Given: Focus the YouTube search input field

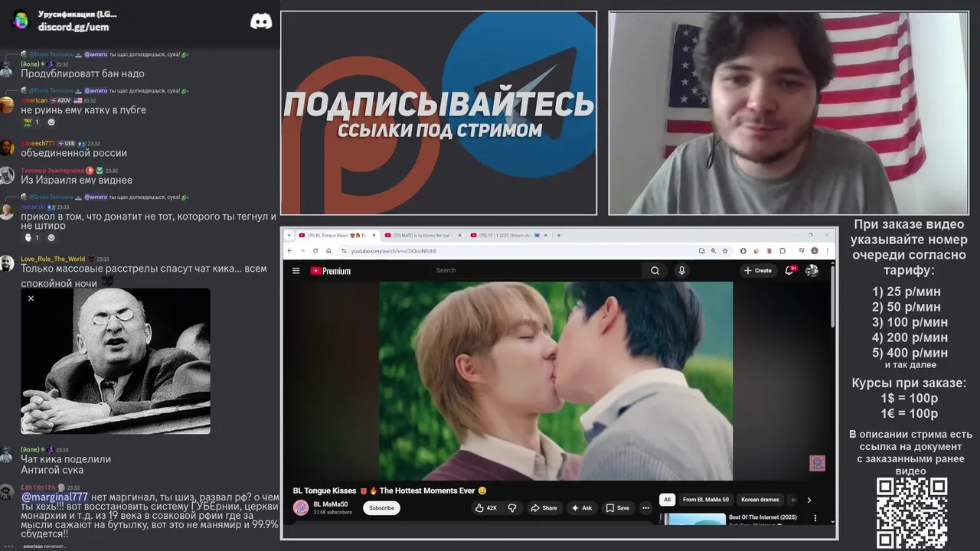Looking at the screenshot, I should point(536,270).
